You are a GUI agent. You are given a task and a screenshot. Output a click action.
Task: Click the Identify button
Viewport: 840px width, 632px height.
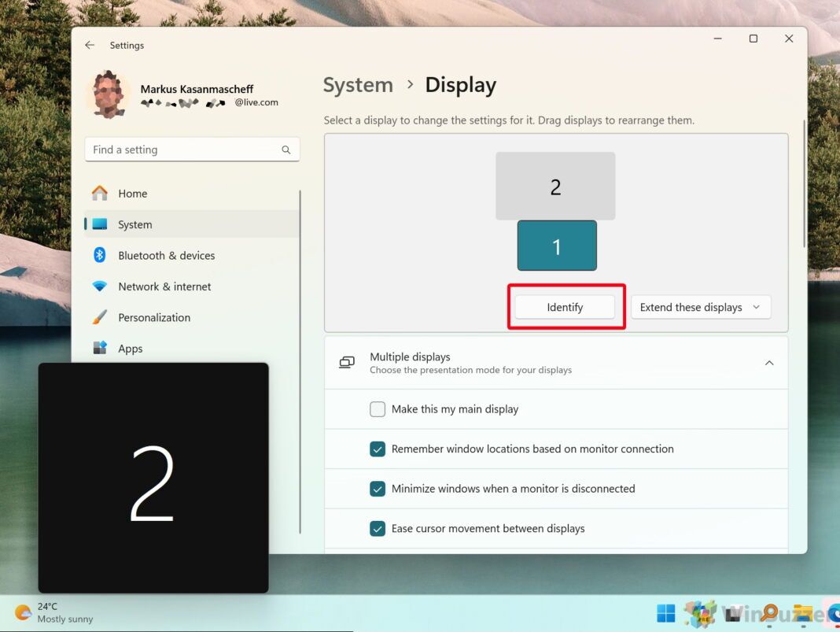point(565,307)
